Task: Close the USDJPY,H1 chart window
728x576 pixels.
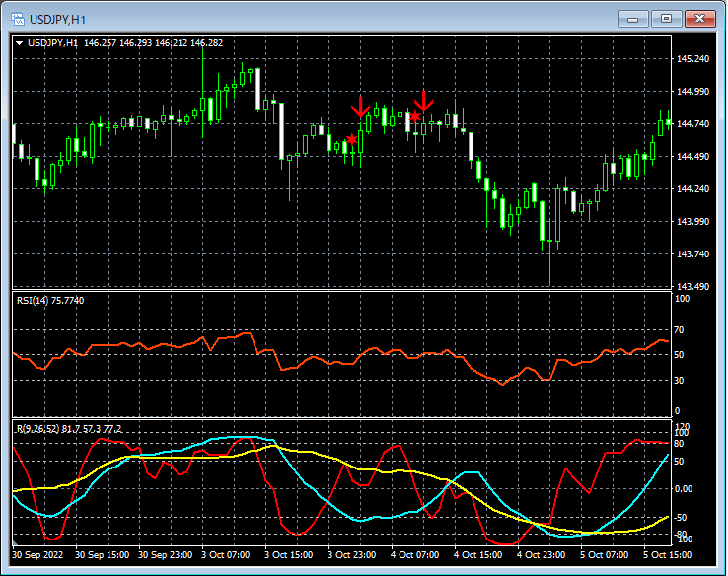Action: 700,18
